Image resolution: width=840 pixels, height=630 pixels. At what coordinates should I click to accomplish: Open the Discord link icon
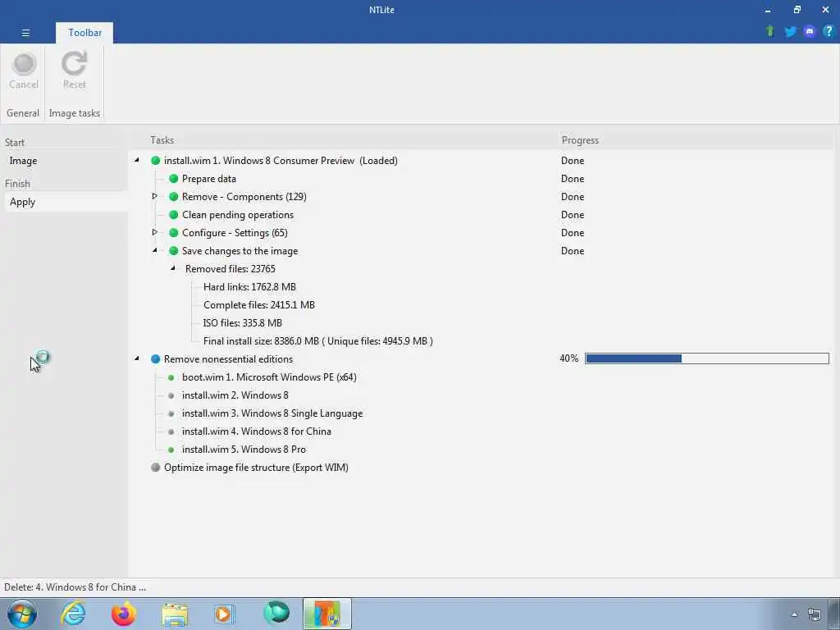810,32
